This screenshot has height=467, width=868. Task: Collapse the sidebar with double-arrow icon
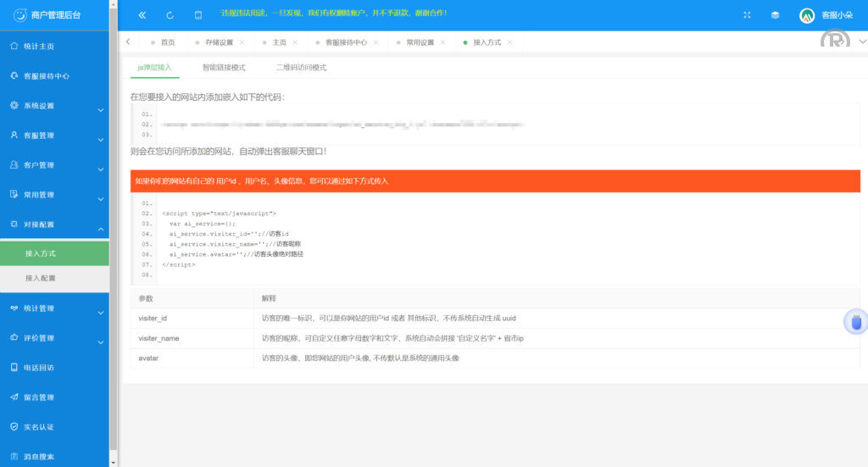142,15
